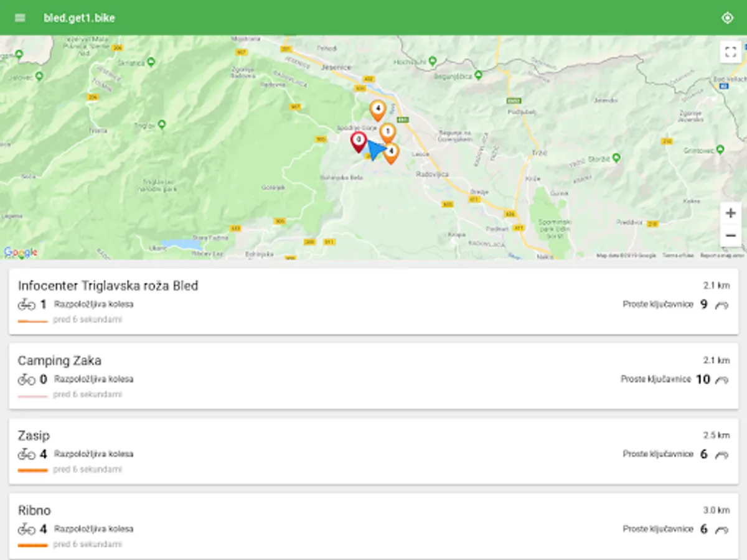Click Razpoložljiva kolesa label in Zasip row

93,454
